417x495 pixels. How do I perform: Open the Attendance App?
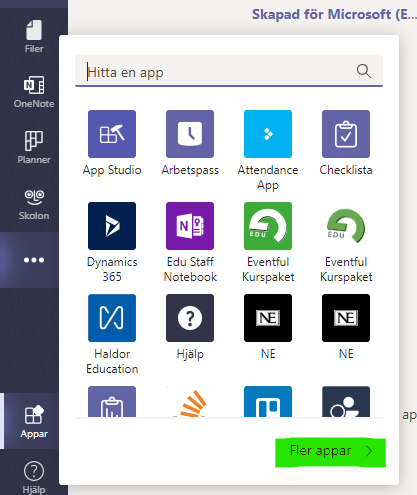click(x=268, y=150)
